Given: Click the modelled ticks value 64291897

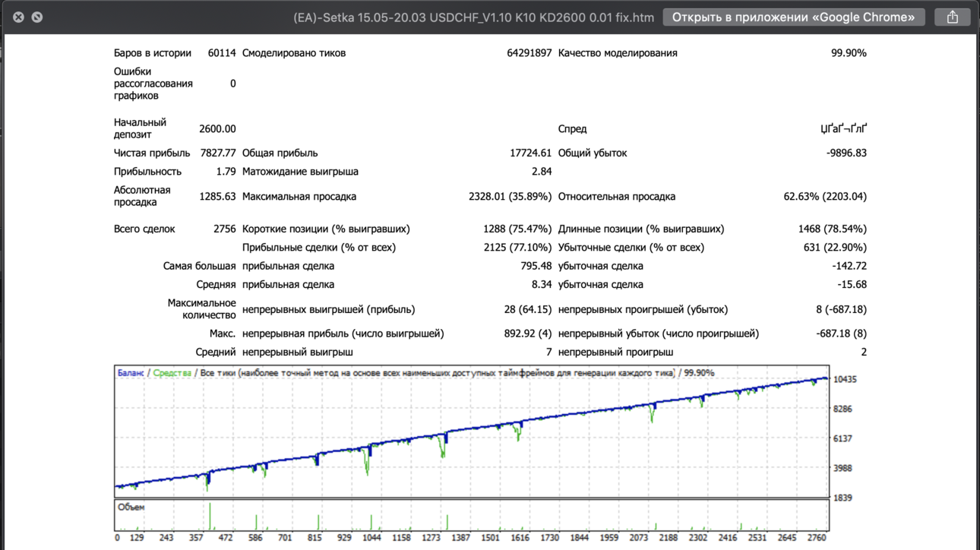Looking at the screenshot, I should [530, 53].
